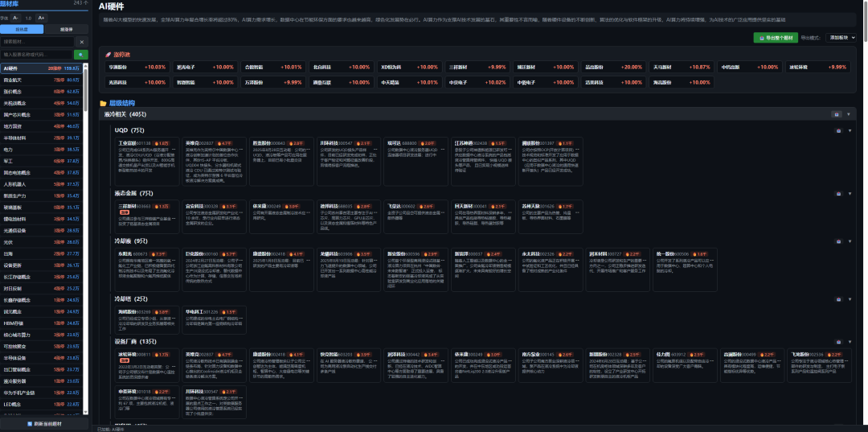This screenshot has width=868, height=432.
Task: Click 刷新当前题材 button at sidebar bottom
Action: [44, 424]
